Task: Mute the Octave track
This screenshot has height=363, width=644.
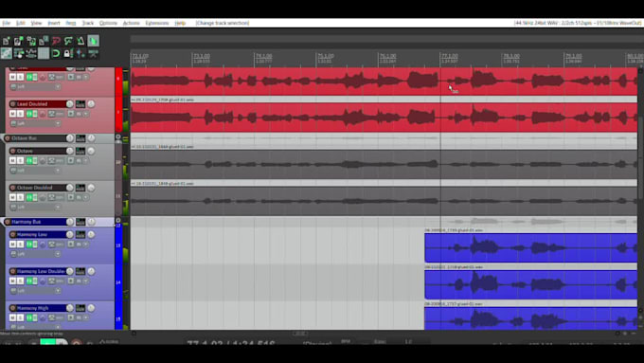Action: pos(12,160)
